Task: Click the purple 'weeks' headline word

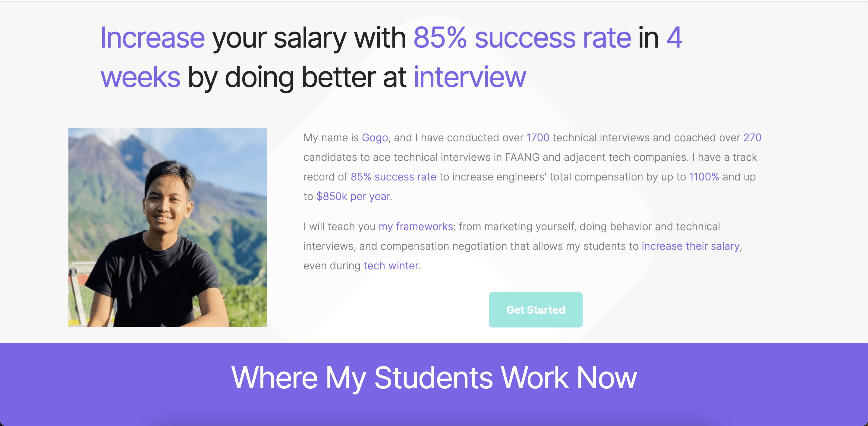Action: pos(140,77)
